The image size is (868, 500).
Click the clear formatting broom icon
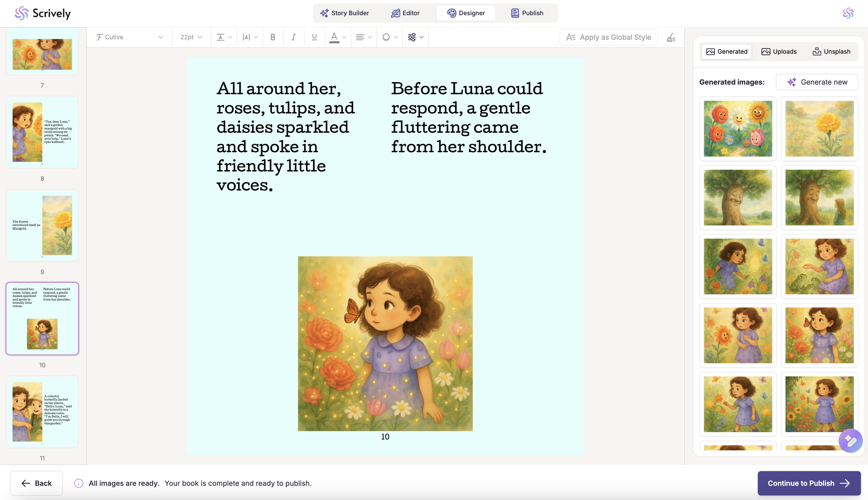pos(671,37)
